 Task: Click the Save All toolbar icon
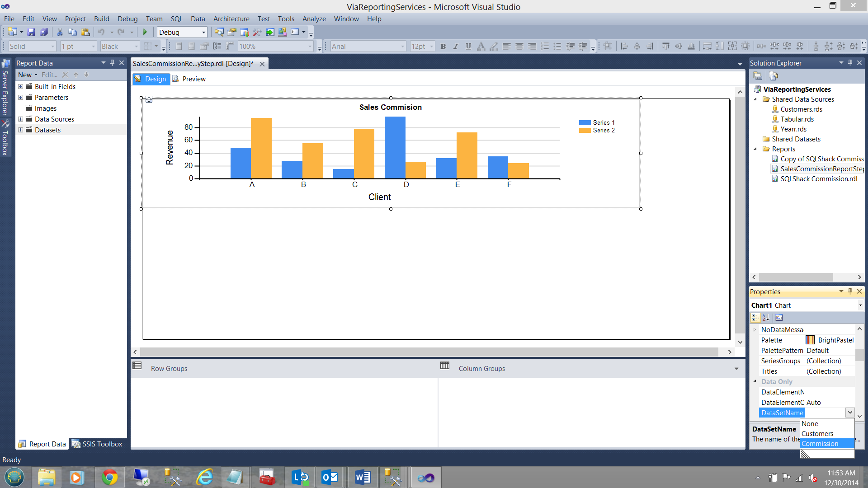pyautogui.click(x=44, y=32)
